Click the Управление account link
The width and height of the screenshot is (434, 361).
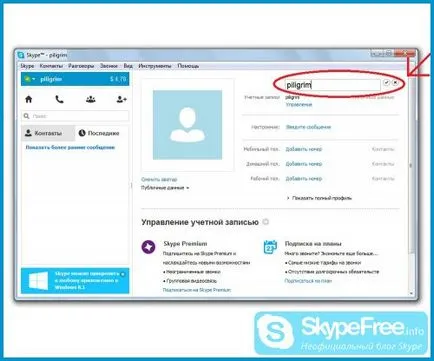[299, 104]
